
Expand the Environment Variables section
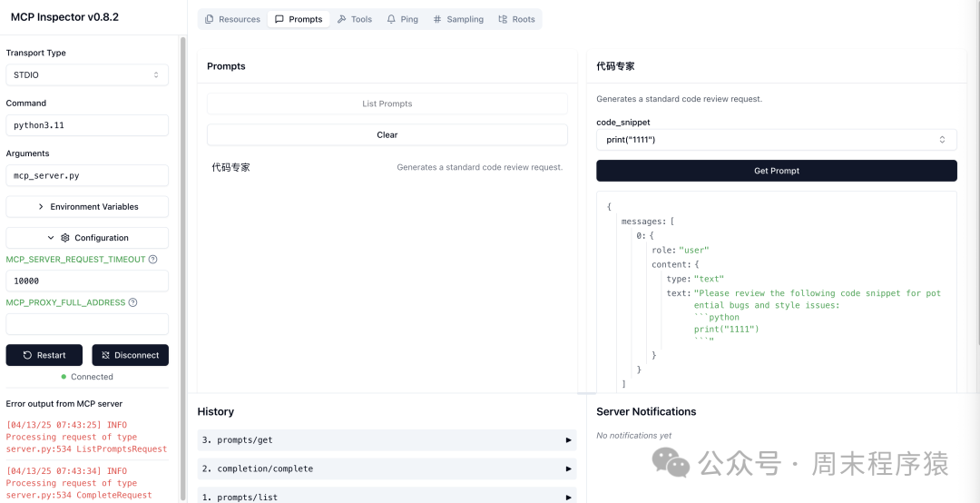pos(87,206)
